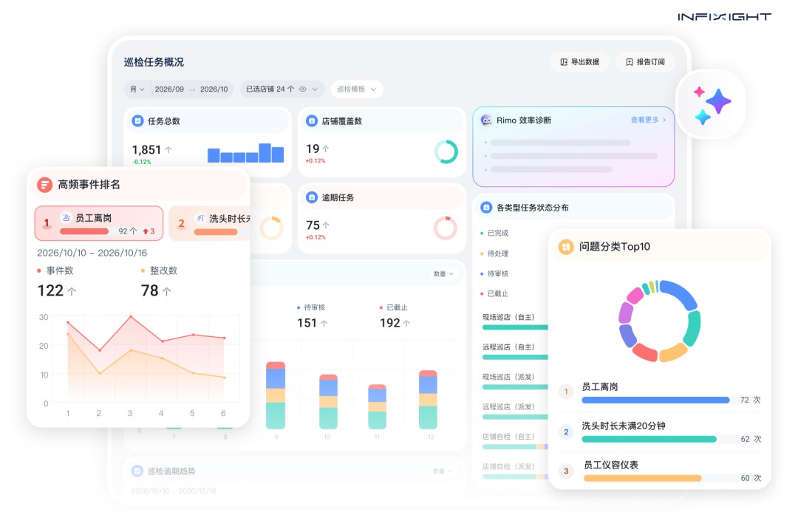798x532 pixels.
Task: Click the 高频事件排名 red list icon
Action: (45, 184)
